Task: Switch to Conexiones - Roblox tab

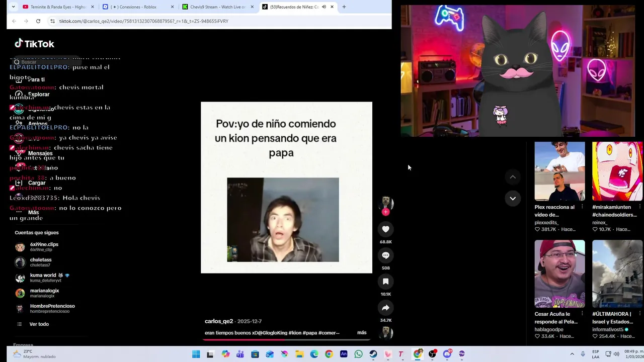Action: 138,7
